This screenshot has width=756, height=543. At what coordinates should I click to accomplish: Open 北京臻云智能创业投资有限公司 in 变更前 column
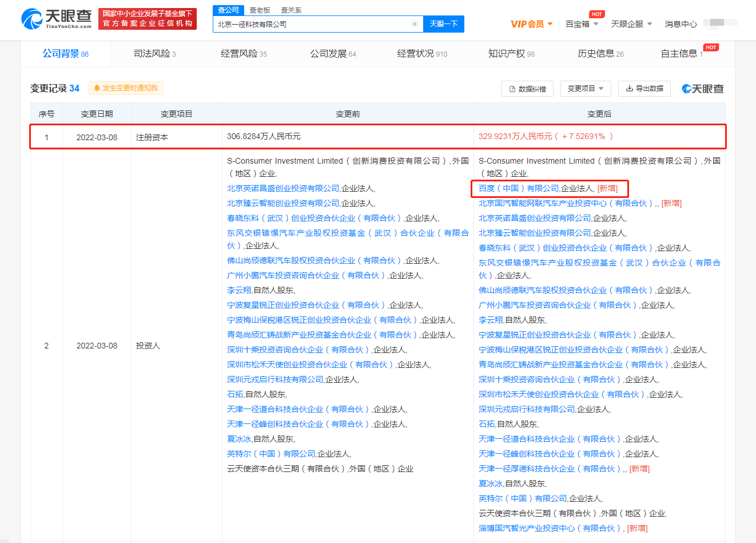[x=283, y=203]
